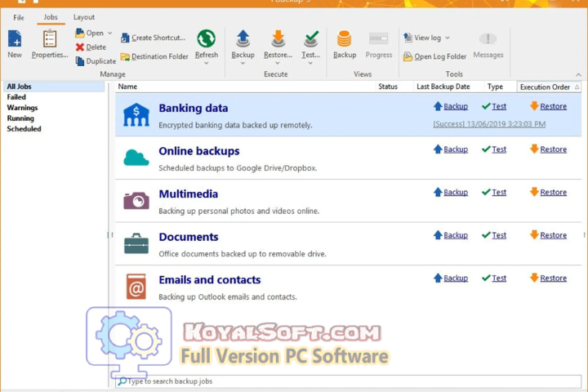588x392 pixels.
Task: Click View log in Tools
Action: point(422,38)
